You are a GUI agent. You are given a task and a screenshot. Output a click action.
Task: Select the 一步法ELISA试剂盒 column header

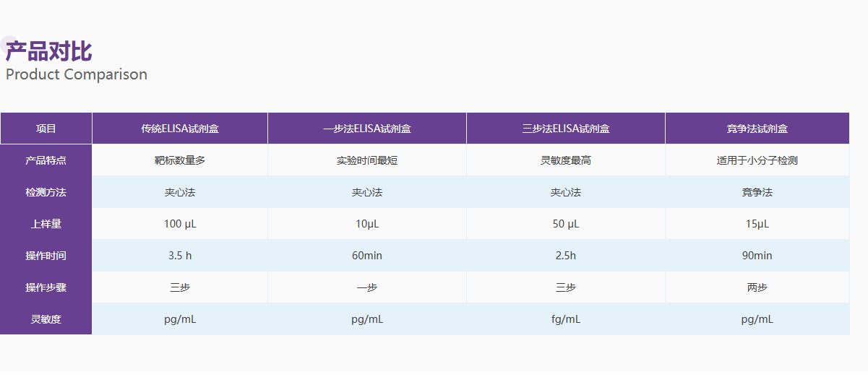point(367,129)
